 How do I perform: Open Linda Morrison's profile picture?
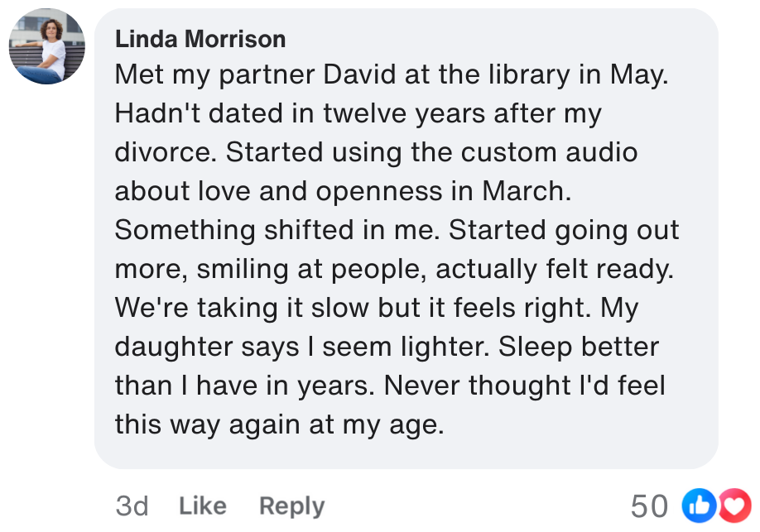[x=47, y=47]
